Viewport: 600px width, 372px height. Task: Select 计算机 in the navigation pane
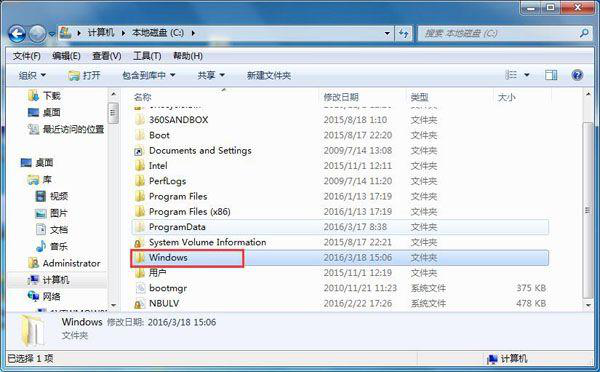49,280
